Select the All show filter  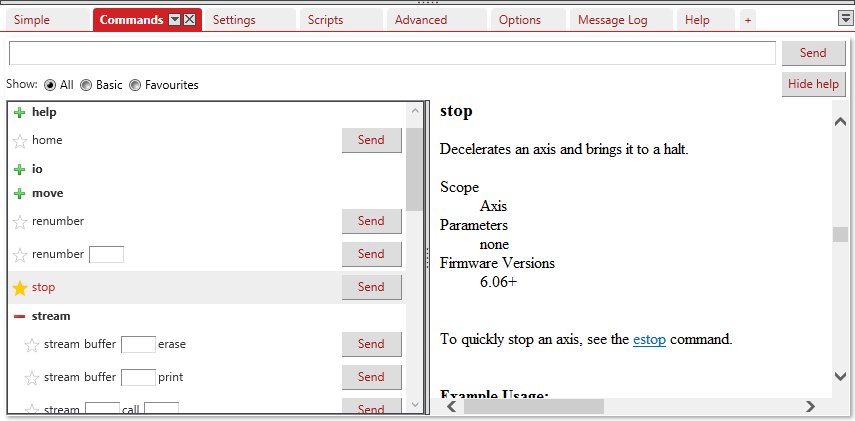coord(50,85)
